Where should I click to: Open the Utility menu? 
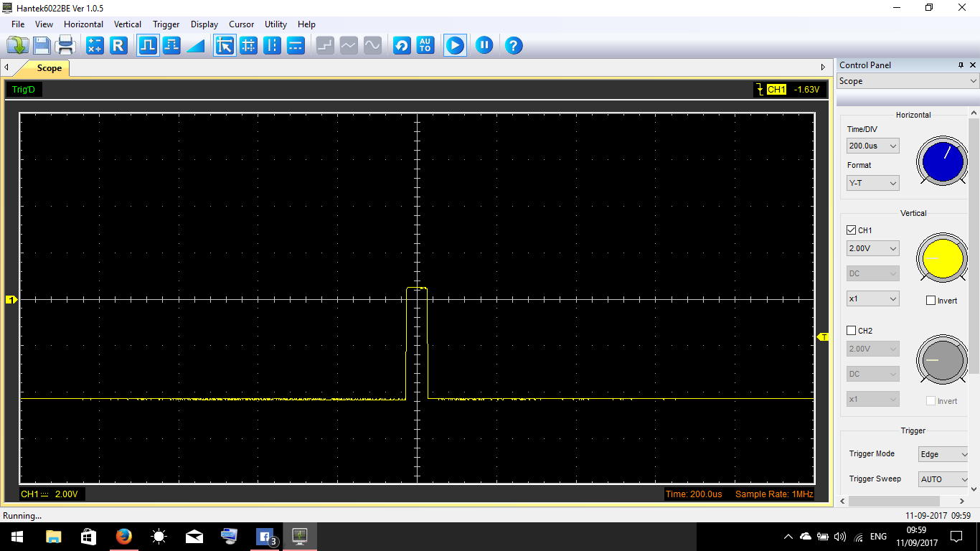[275, 24]
